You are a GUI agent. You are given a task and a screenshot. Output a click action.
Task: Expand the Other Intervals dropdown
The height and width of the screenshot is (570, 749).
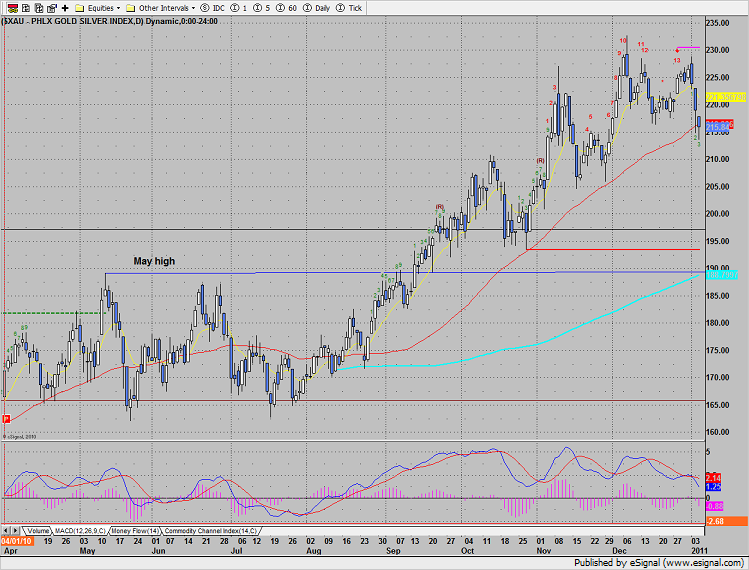[158, 7]
